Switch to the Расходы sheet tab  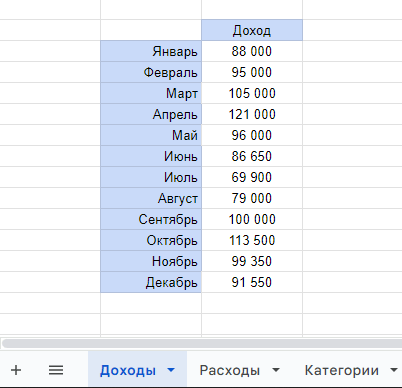pyautogui.click(x=230, y=370)
